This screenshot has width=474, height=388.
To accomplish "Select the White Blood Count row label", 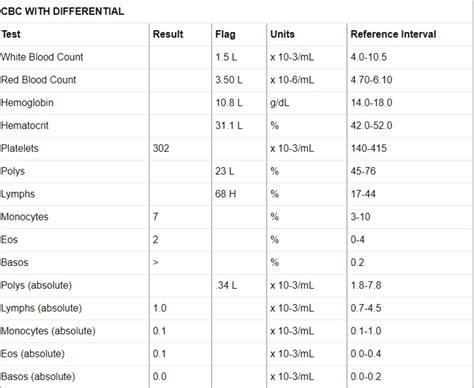I will pos(42,57).
